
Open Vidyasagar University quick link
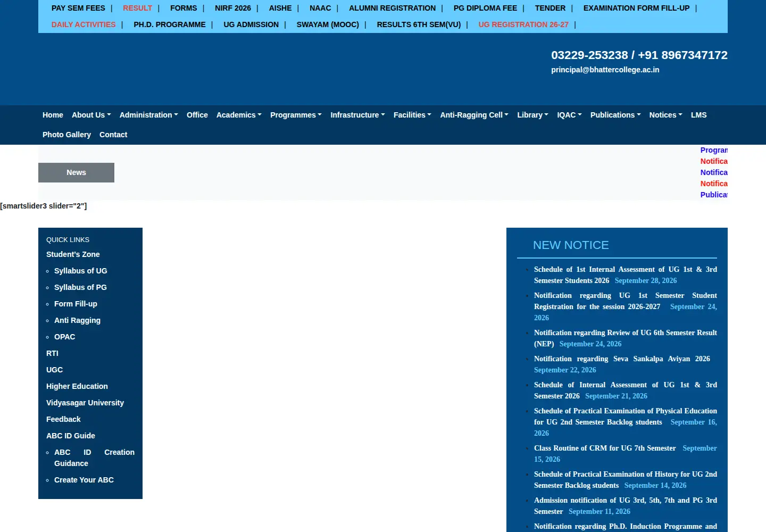click(85, 403)
